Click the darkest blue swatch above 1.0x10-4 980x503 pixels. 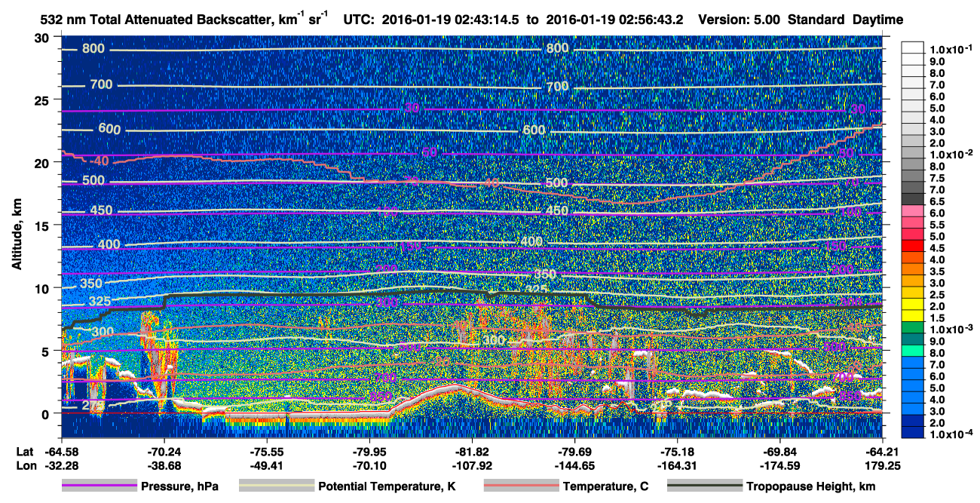click(x=912, y=431)
